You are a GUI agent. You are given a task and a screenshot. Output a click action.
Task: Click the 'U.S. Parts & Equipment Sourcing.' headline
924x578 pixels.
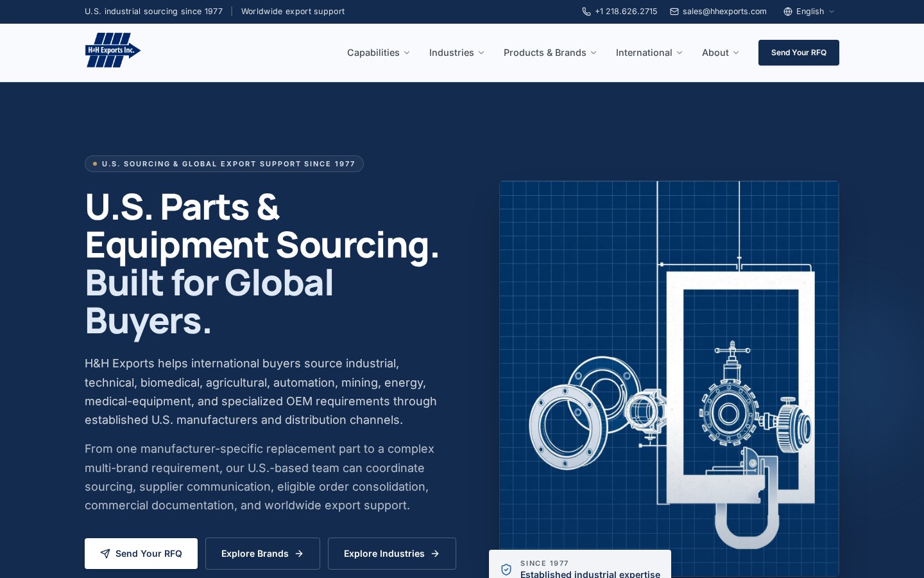tap(262, 225)
